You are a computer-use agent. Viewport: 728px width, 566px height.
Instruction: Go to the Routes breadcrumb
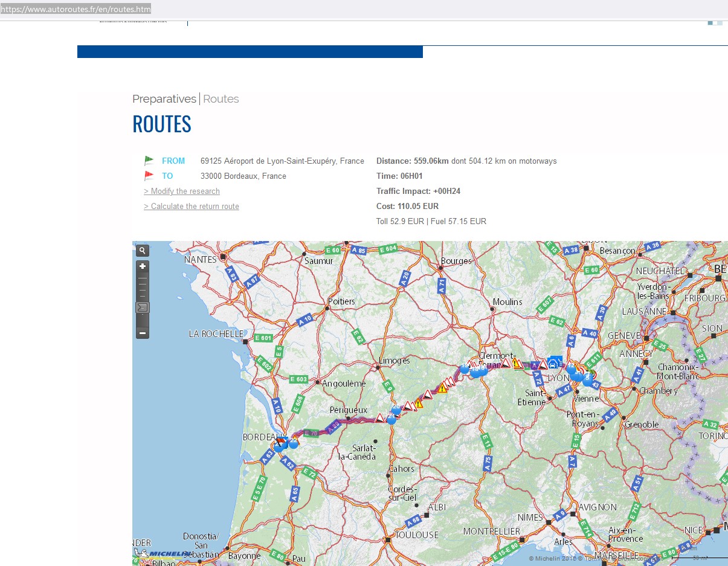point(221,99)
